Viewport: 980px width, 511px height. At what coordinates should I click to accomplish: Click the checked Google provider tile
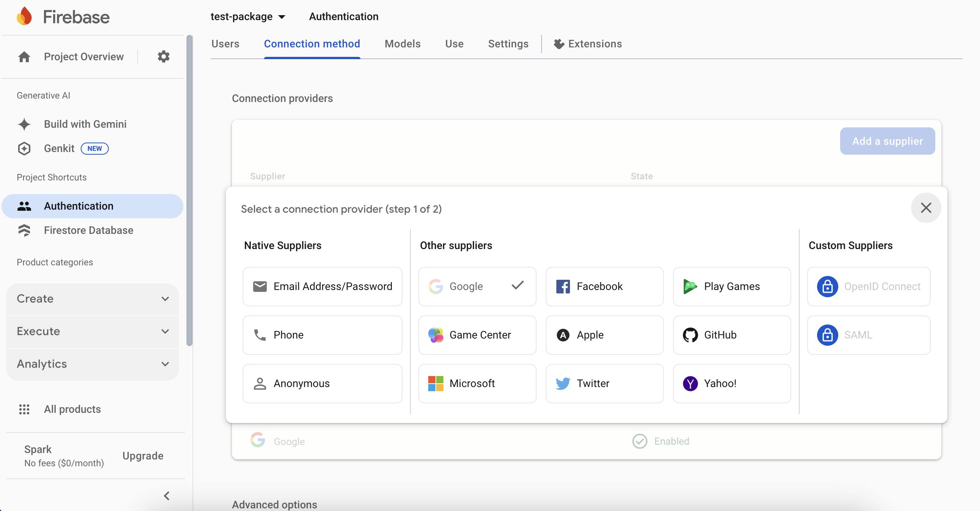click(477, 287)
